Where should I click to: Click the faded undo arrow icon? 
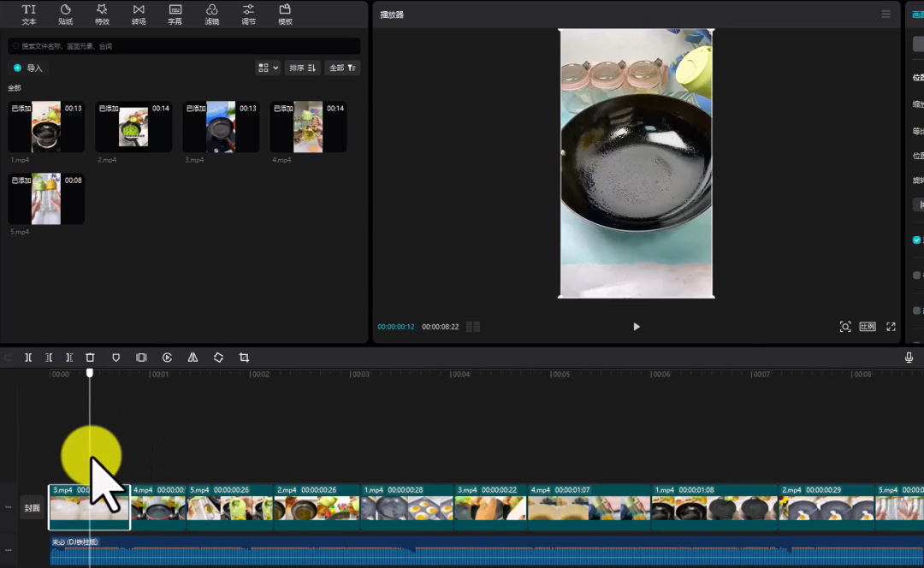(8, 358)
